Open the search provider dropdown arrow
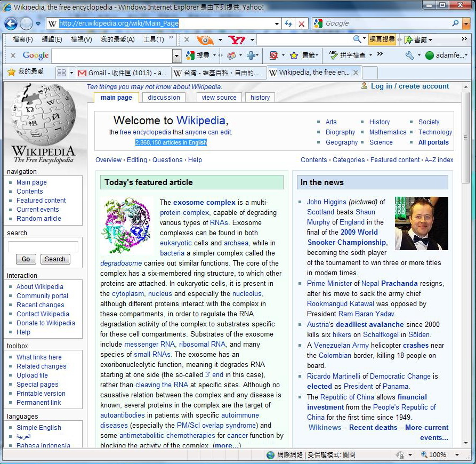 click(466, 23)
